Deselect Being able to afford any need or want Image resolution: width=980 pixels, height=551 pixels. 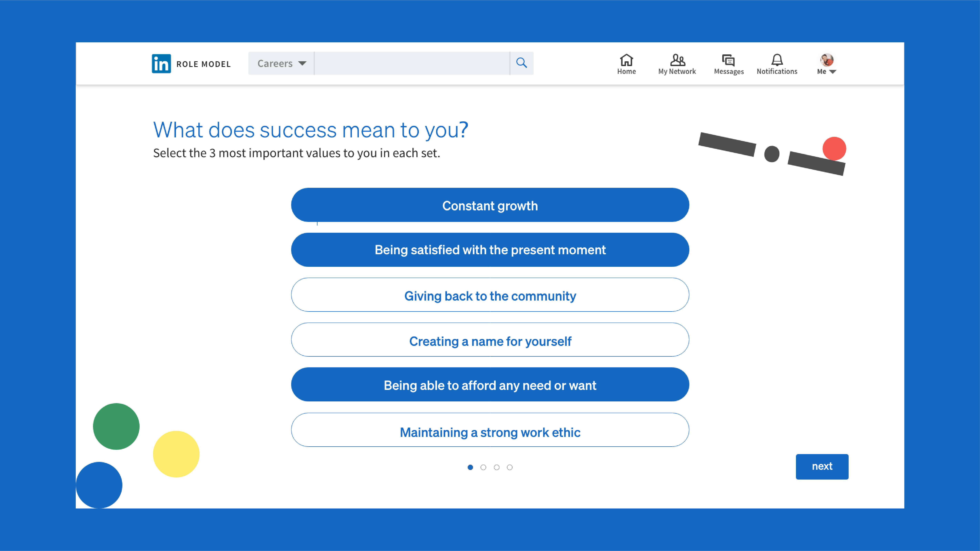(x=490, y=384)
